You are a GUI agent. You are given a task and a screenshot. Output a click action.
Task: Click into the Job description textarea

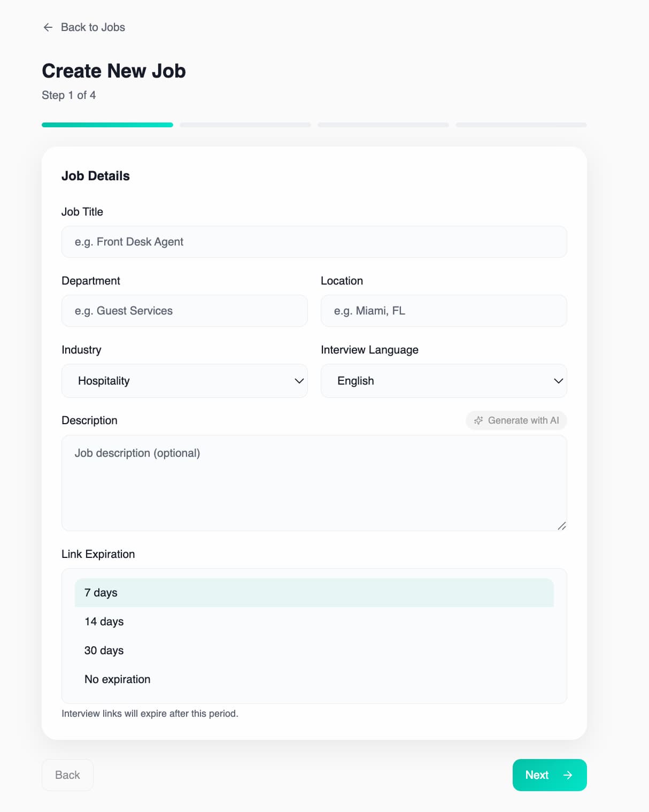[x=314, y=483]
